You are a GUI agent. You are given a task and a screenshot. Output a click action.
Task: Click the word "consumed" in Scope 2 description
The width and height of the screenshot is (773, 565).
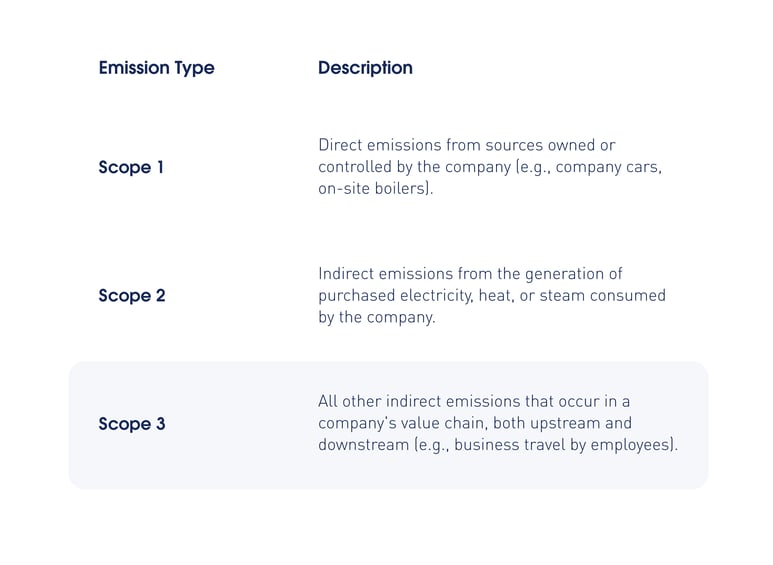[632, 295]
